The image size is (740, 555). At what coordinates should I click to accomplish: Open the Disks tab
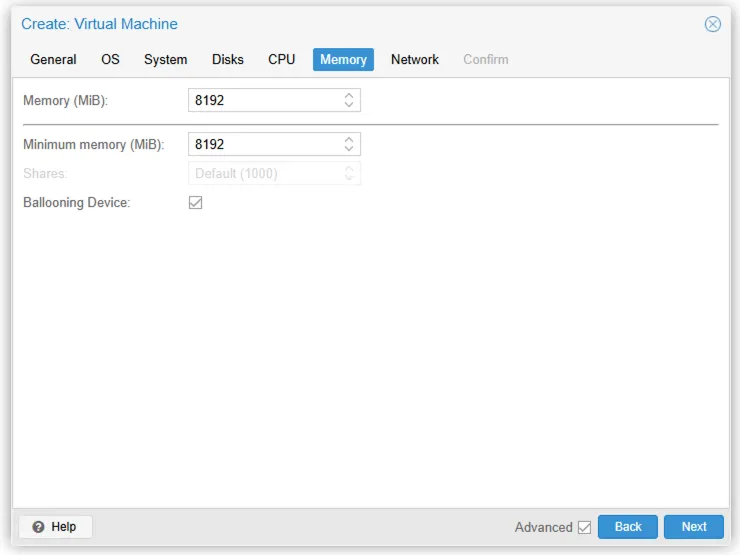[x=228, y=59]
